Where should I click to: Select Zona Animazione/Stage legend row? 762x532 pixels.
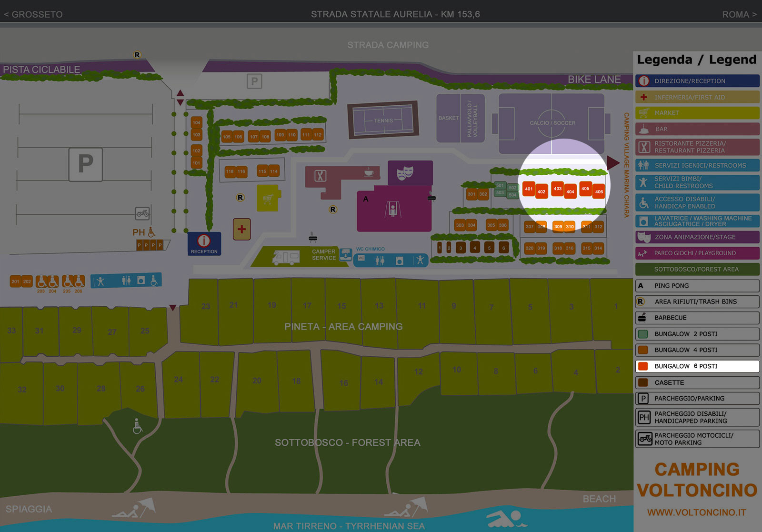(x=697, y=237)
